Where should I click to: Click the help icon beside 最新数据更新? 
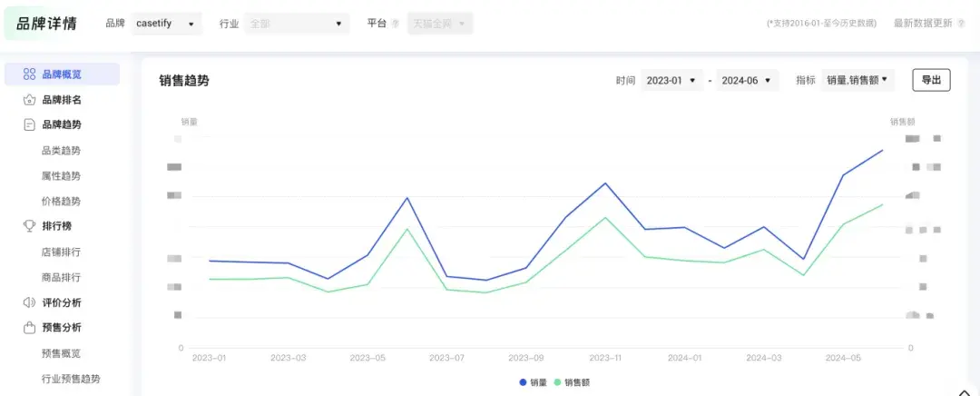tap(961, 24)
